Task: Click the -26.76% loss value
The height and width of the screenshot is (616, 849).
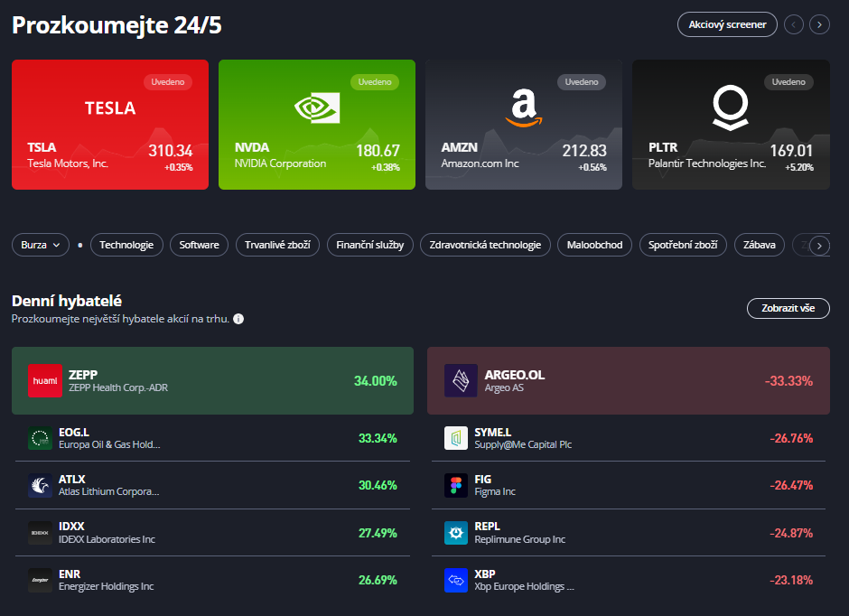Action: click(x=791, y=438)
